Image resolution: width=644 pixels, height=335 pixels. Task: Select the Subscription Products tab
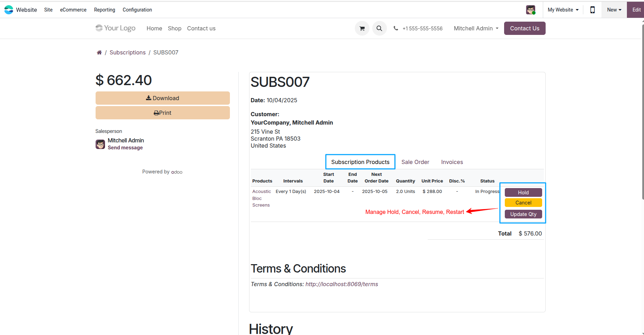pyautogui.click(x=360, y=162)
